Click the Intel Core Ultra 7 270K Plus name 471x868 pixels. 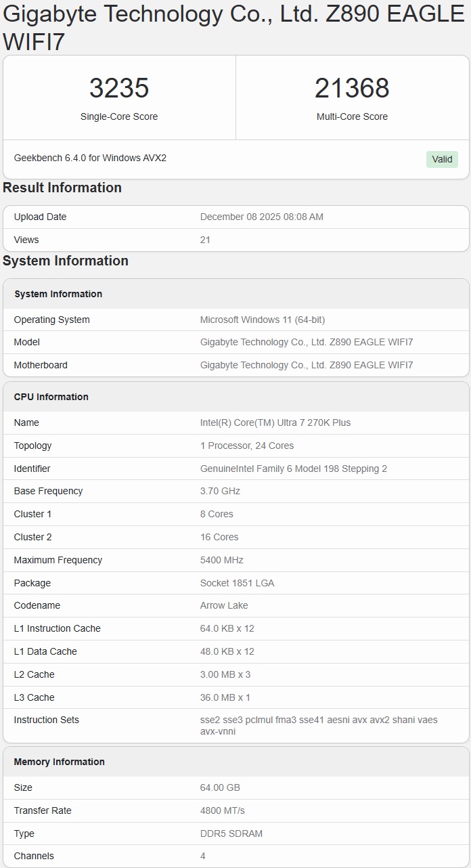tap(275, 422)
